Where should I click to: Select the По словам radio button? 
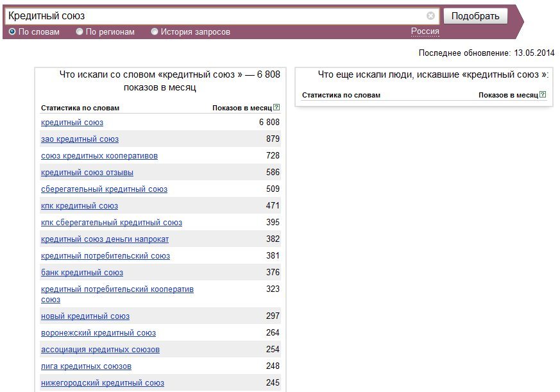(x=12, y=31)
